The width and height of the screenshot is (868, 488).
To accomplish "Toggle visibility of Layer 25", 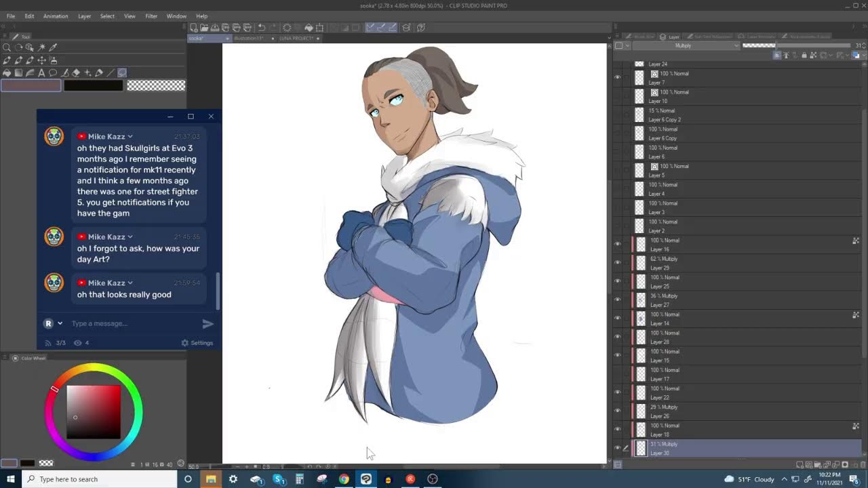I will (x=617, y=281).
